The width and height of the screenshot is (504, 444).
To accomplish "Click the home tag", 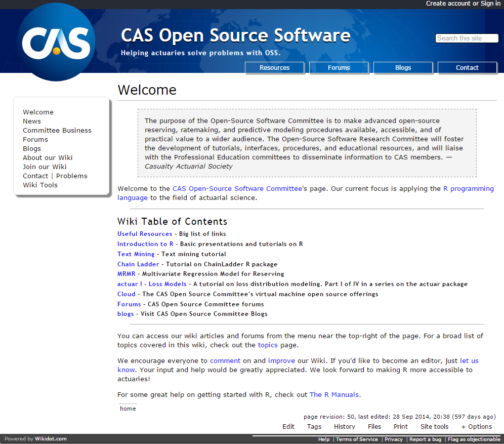I will [x=128, y=409].
